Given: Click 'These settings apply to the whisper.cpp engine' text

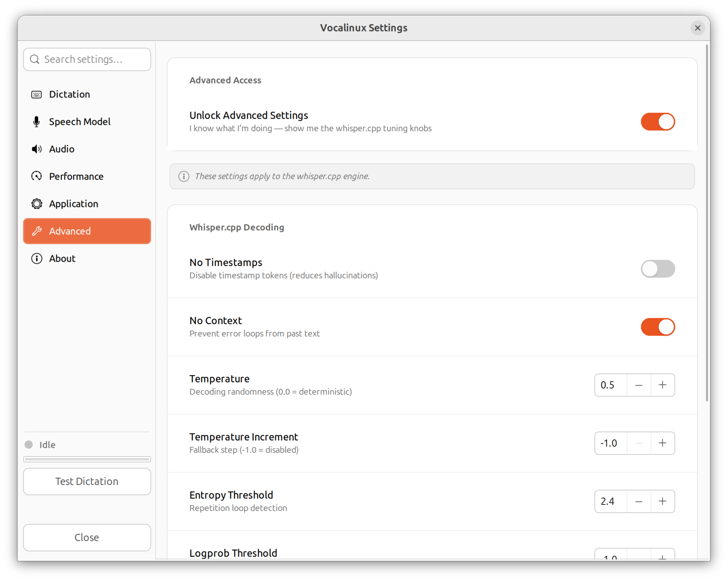Looking at the screenshot, I should pos(283,177).
